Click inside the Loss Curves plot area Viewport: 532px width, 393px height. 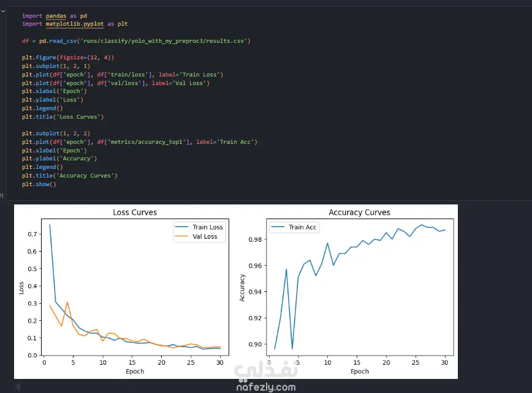[x=135, y=287]
